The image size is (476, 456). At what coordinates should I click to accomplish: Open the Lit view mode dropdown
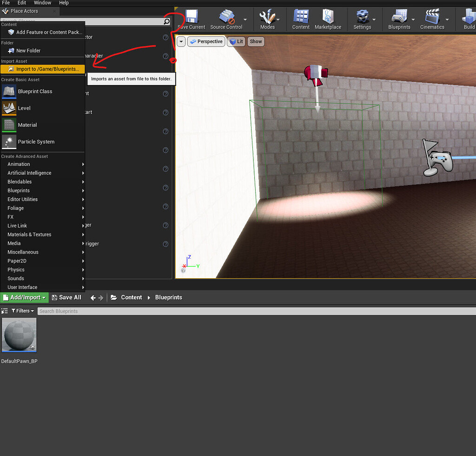tap(236, 41)
